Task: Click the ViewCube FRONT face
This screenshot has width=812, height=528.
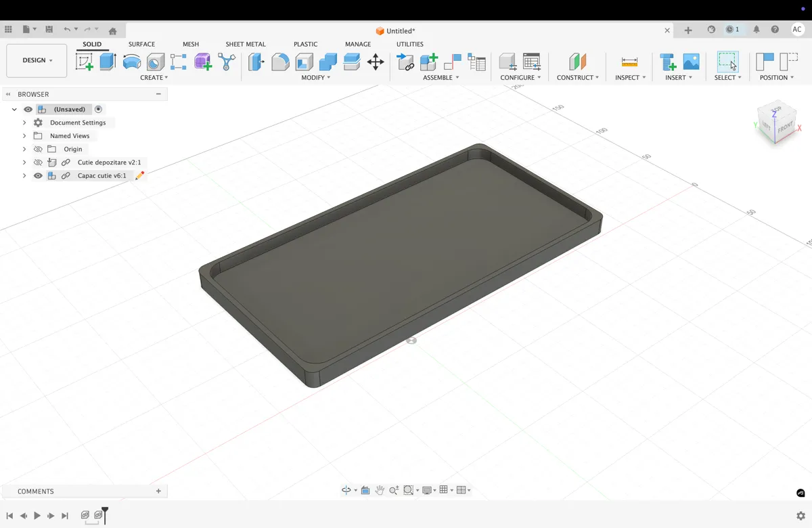Action: click(785, 128)
